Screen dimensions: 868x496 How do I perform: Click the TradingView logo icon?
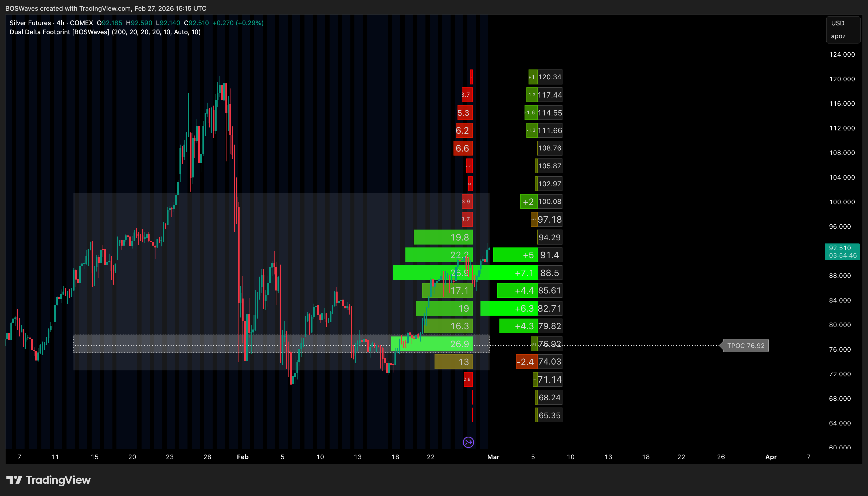[14, 480]
